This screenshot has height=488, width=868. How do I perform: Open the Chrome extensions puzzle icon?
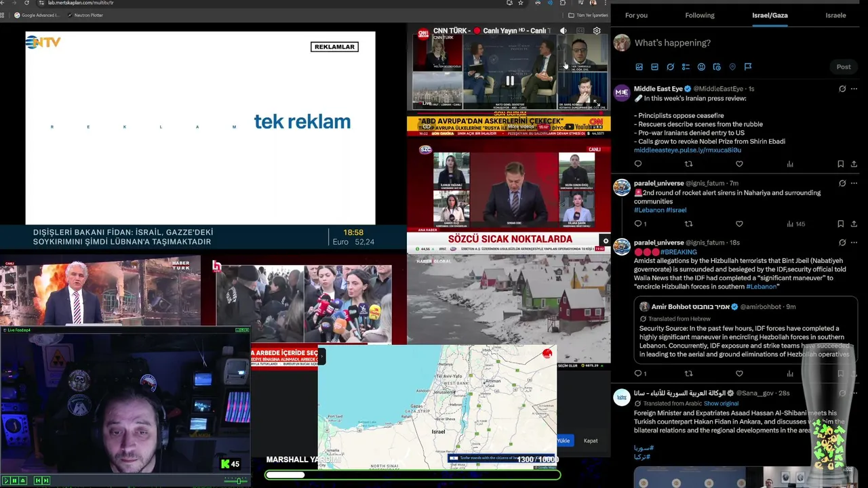562,3
